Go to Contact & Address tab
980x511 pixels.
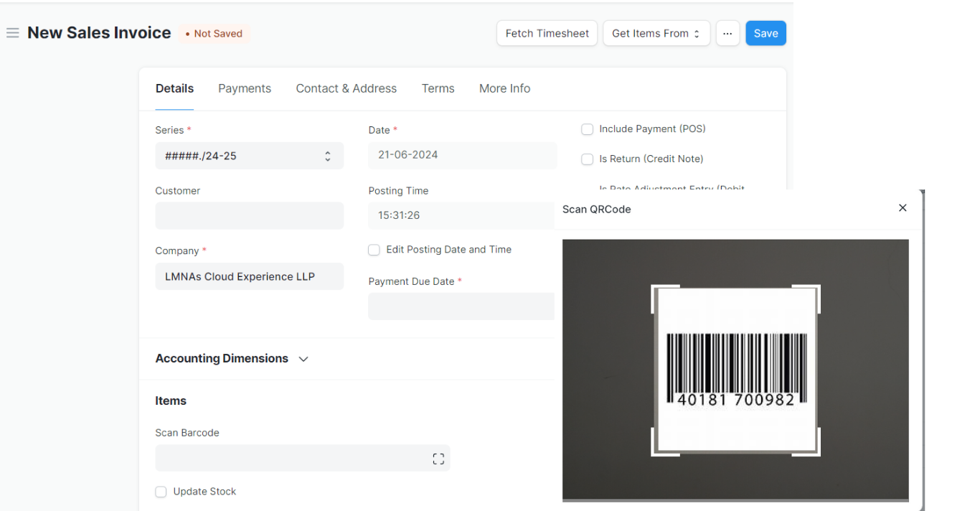pos(346,88)
